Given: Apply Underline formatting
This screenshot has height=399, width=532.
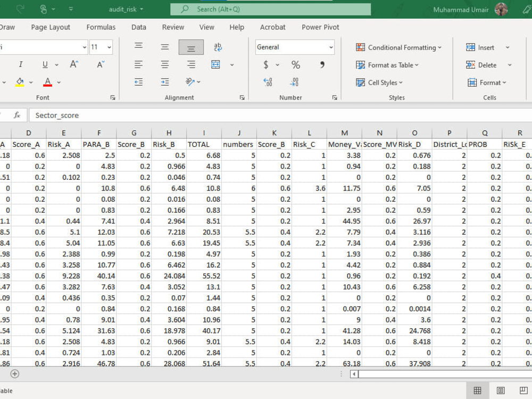Looking at the screenshot, I should (x=45, y=64).
